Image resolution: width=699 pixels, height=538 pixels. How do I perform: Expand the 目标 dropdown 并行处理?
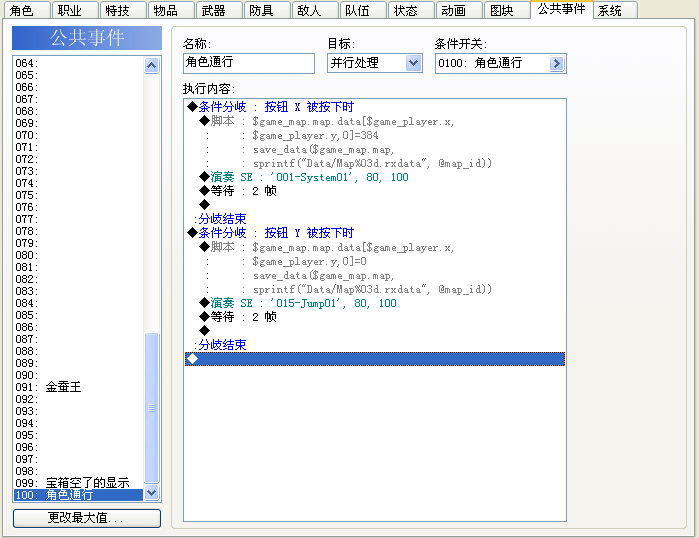[413, 63]
